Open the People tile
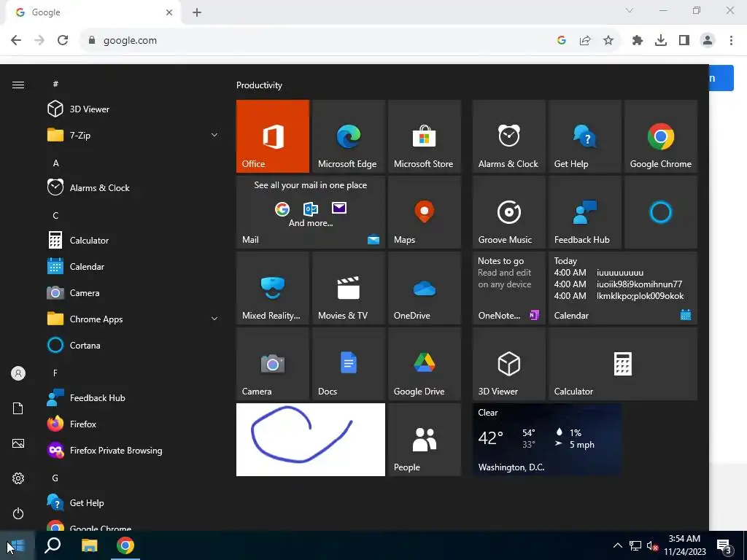The width and height of the screenshot is (747, 560). tap(425, 440)
